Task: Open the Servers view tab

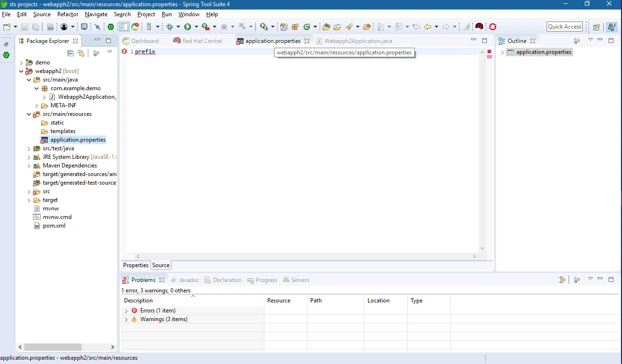Action: (296, 280)
